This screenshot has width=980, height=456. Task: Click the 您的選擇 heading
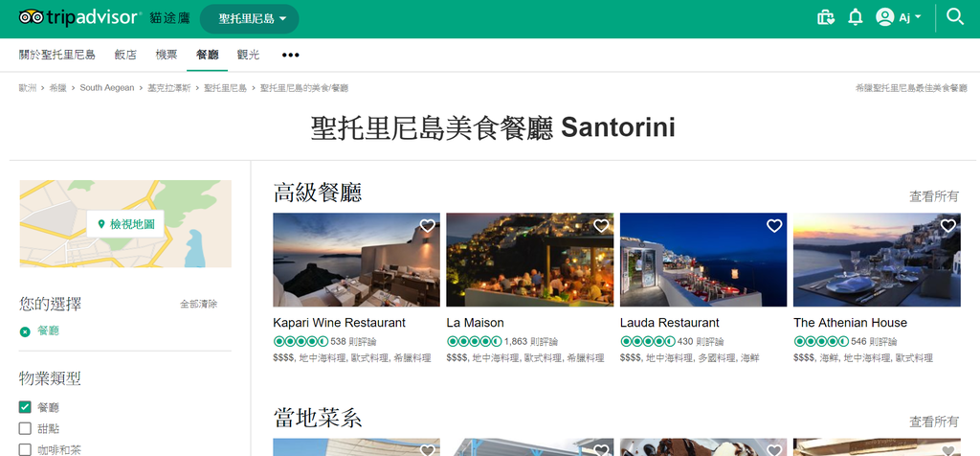tap(50, 304)
